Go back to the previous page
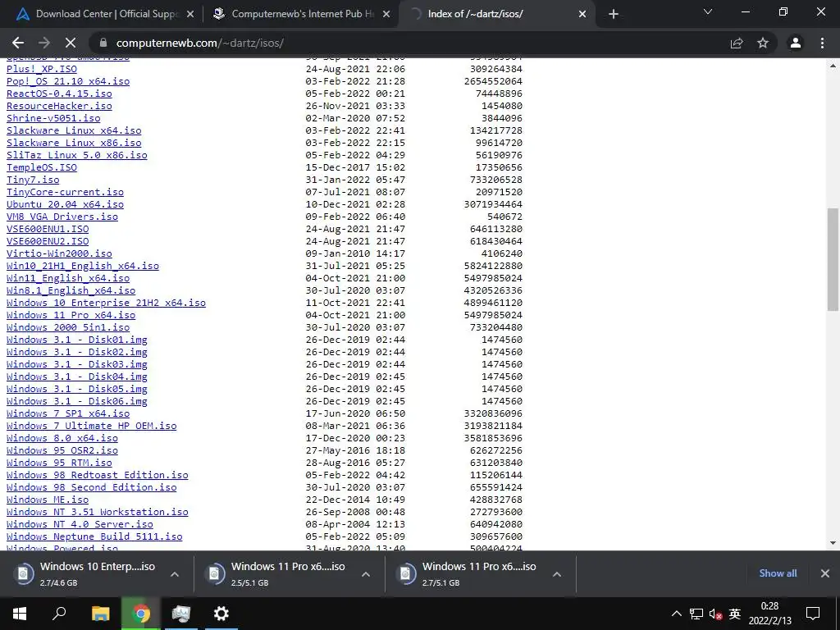The height and width of the screenshot is (630, 840). 18,43
